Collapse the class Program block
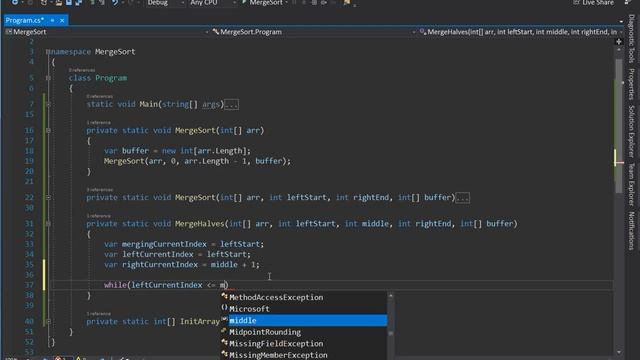This screenshot has width=640, height=360. 48,78
